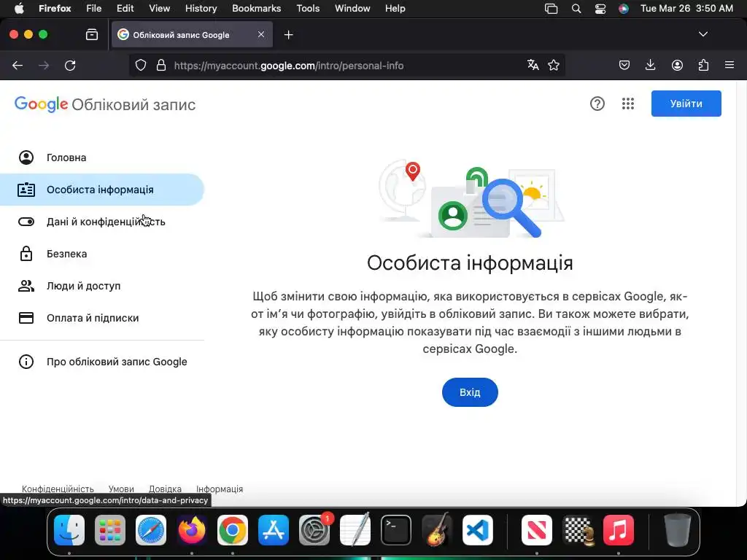Open the View menu
This screenshot has width=747, height=560.
[159, 8]
